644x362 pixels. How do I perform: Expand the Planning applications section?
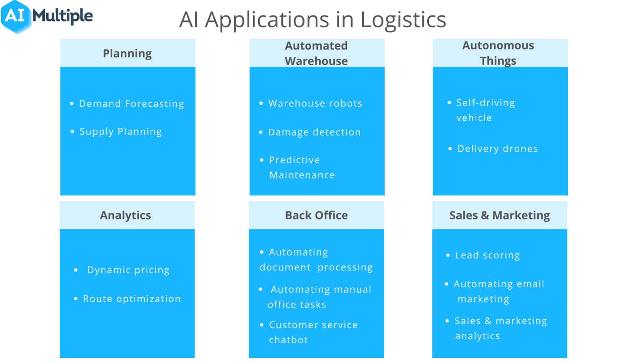(x=127, y=53)
